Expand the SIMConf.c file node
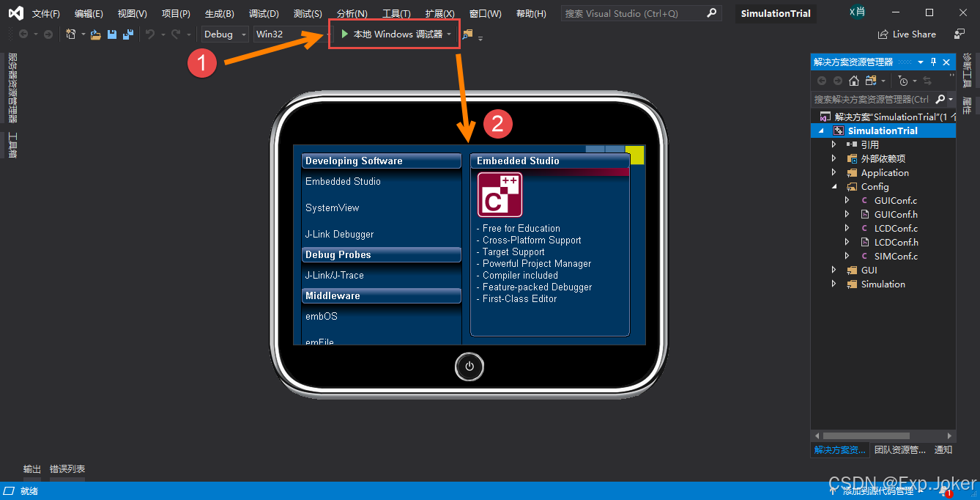Screen dimensions: 980x500 (847, 257)
